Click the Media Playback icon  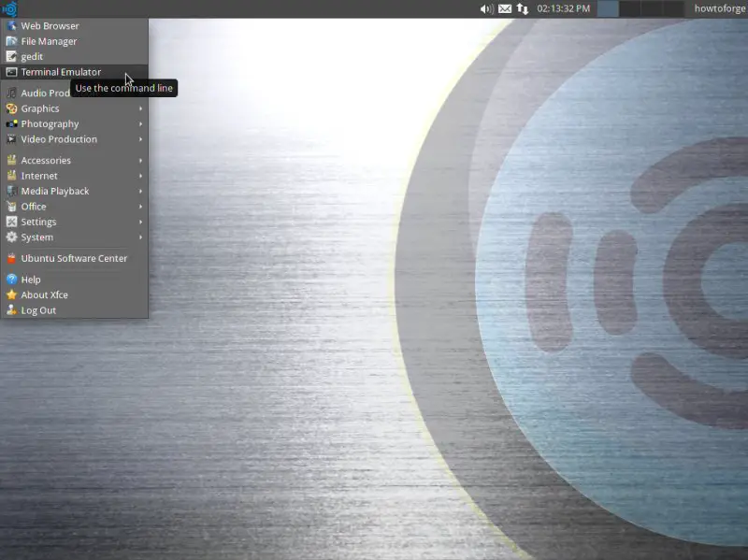tap(11, 192)
